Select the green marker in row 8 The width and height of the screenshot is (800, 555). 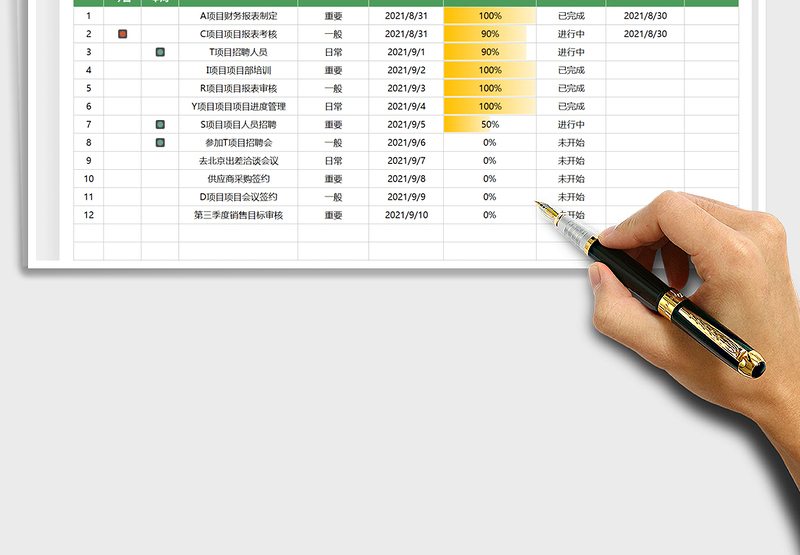[x=160, y=143]
